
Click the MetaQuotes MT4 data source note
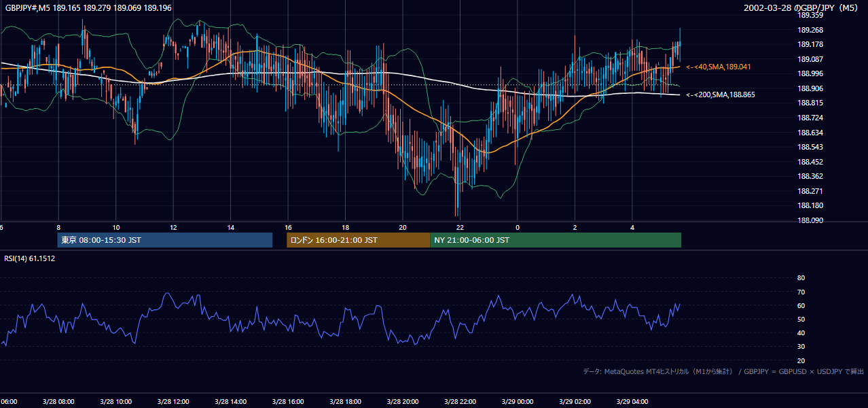pyautogui.click(x=723, y=371)
